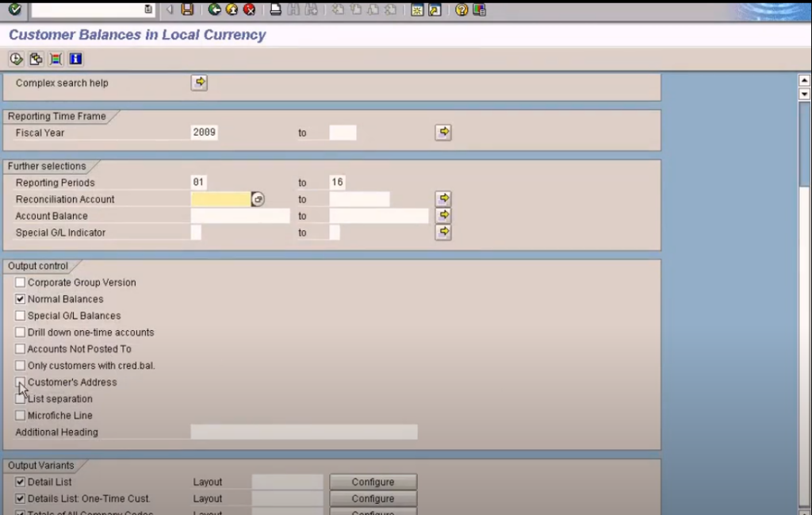Click the yellow Exit up-arrow icon
The height and width of the screenshot is (515, 812).
[232, 10]
